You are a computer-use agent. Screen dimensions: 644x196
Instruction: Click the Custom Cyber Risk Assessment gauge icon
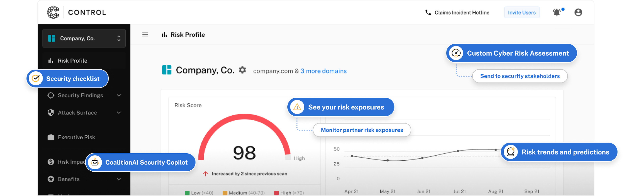coord(456,53)
